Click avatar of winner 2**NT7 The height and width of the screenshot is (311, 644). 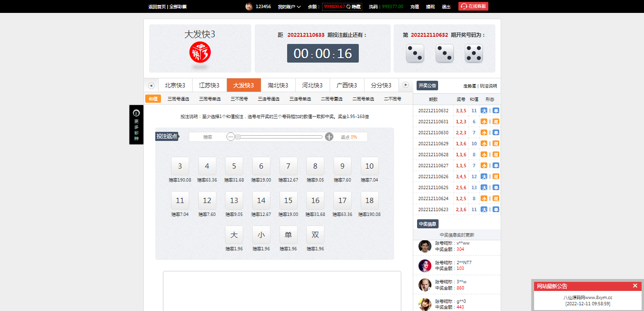(x=425, y=266)
